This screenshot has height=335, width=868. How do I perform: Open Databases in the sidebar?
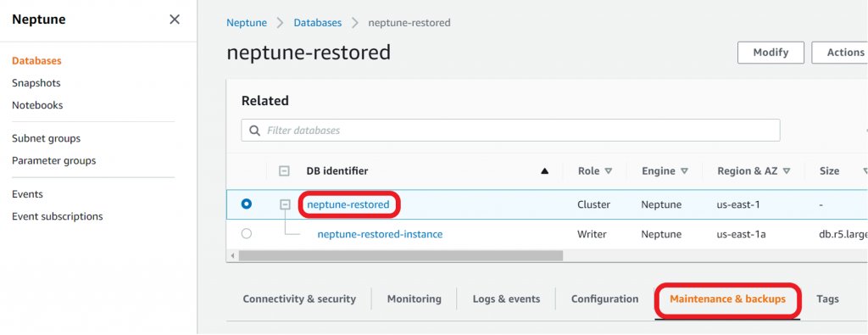(36, 61)
